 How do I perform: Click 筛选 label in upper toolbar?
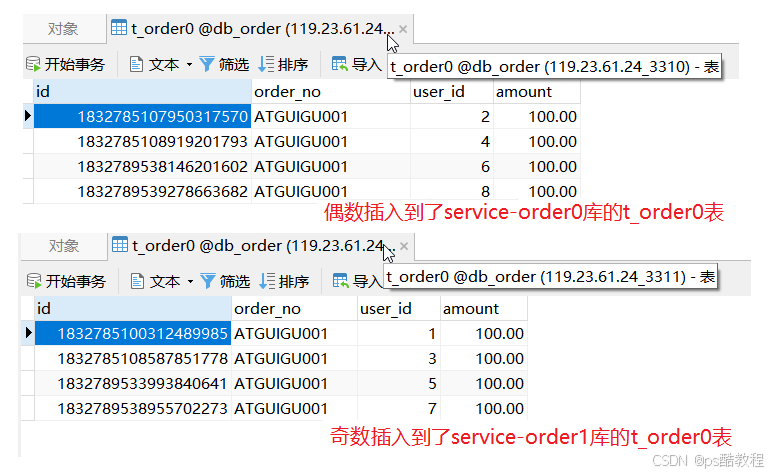[234, 64]
